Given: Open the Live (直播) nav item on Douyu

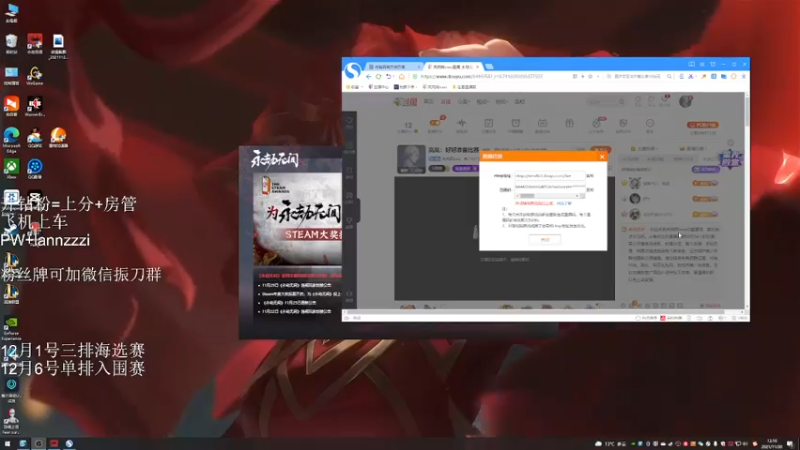Looking at the screenshot, I should (x=445, y=102).
